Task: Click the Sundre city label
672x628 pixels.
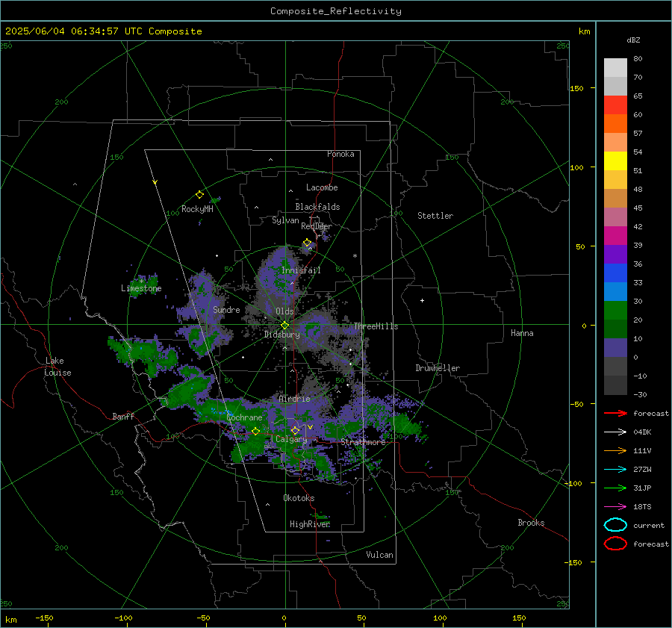Action: pyautogui.click(x=227, y=310)
